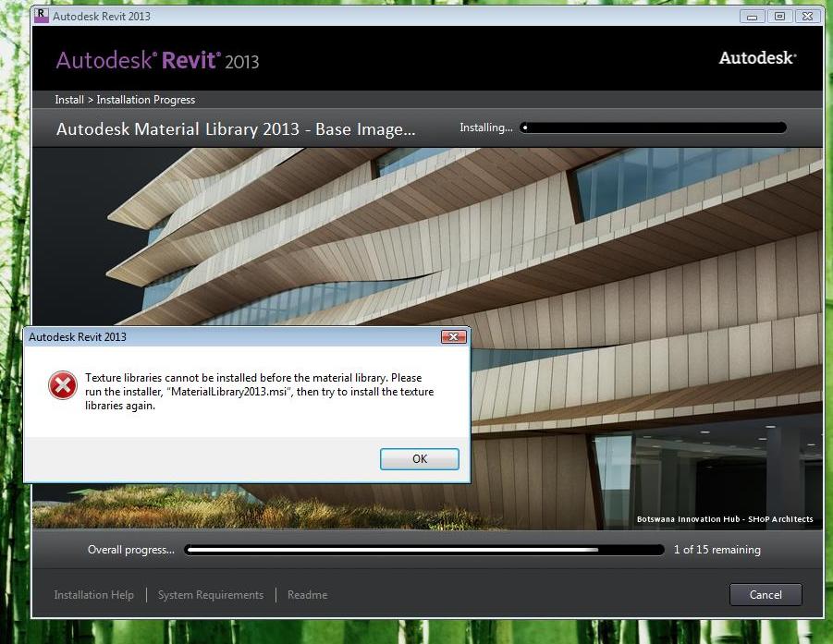Cancel the Revit installation
The height and width of the screenshot is (644, 833).
point(766,595)
